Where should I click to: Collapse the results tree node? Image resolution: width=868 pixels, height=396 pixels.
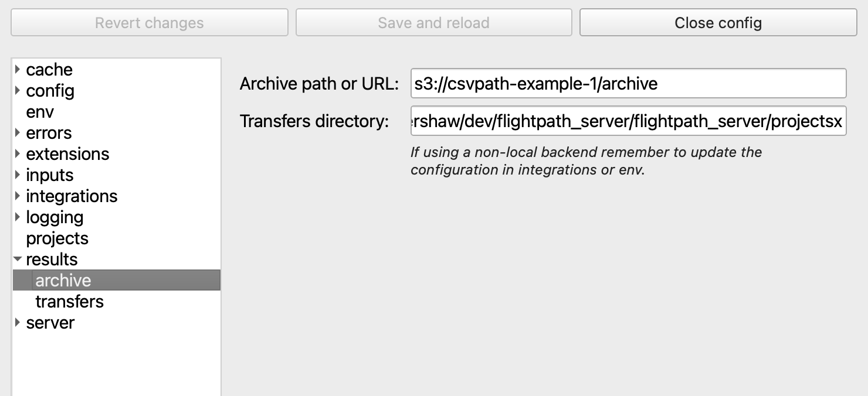click(18, 260)
